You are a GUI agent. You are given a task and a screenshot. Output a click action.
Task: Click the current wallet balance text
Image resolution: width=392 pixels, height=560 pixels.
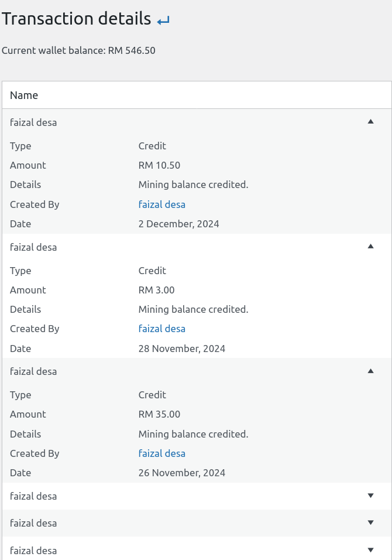(78, 50)
